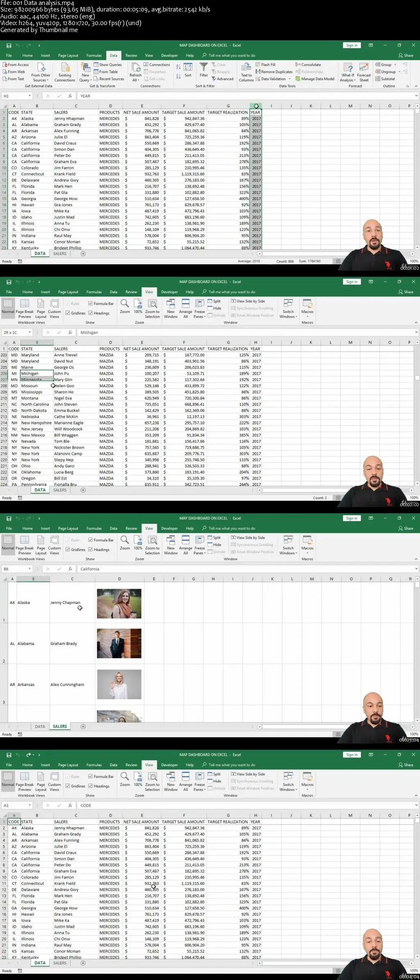The height and width of the screenshot is (980, 420).
Task: Toggle Formula Bar checkbox in 00:03:04 frame
Action: pos(90,540)
